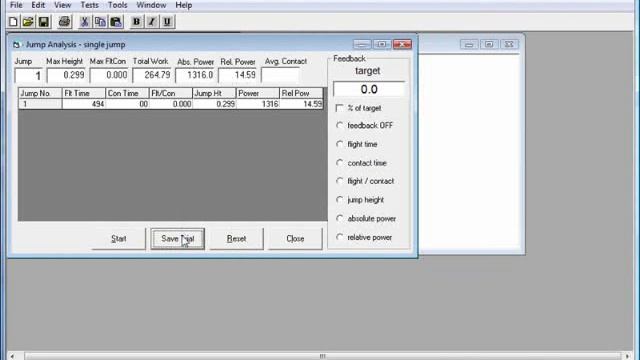The image size is (640, 360).
Task: Click the row 1 power cell 1316
Action: pyautogui.click(x=258, y=104)
